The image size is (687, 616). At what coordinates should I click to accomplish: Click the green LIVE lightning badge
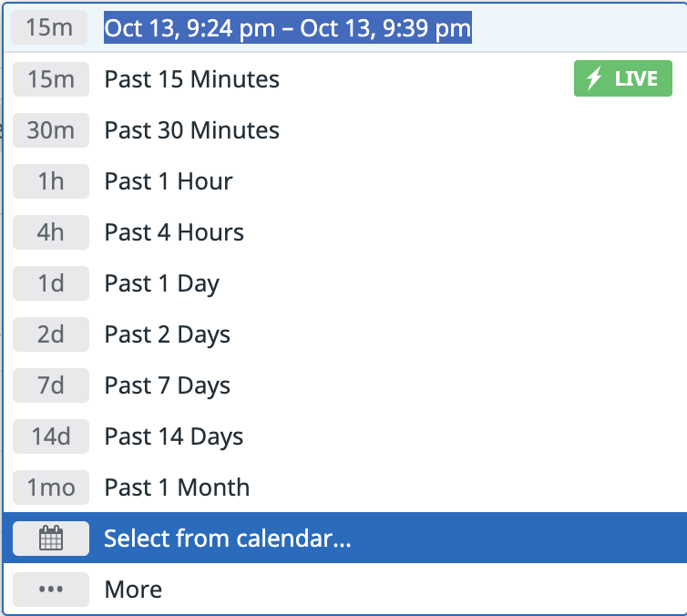(622, 78)
